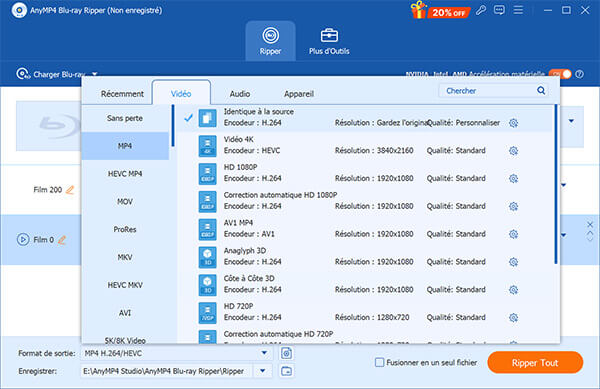Switch to the Vidéo tab

click(x=181, y=94)
